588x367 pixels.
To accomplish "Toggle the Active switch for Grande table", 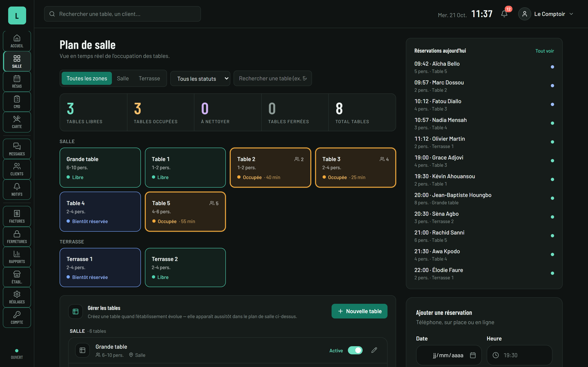I will 355,350.
